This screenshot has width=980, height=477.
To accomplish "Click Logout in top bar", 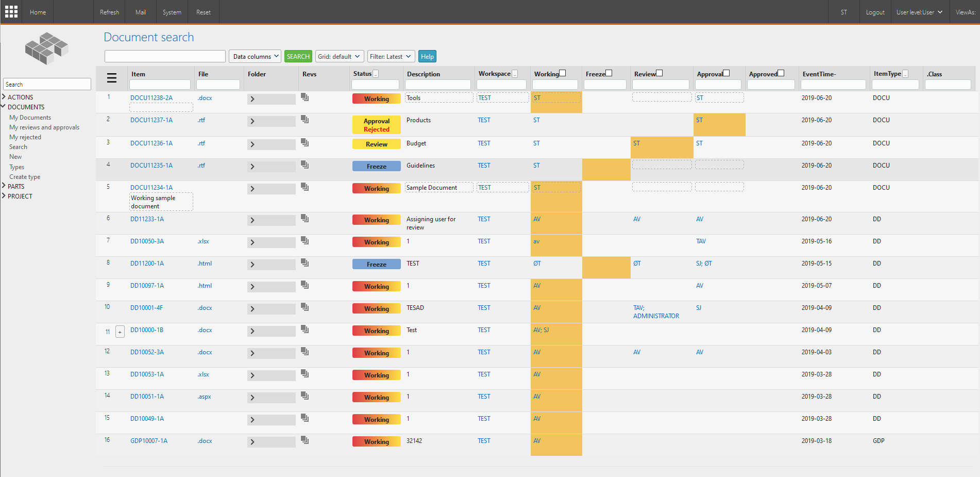I will click(x=875, y=12).
